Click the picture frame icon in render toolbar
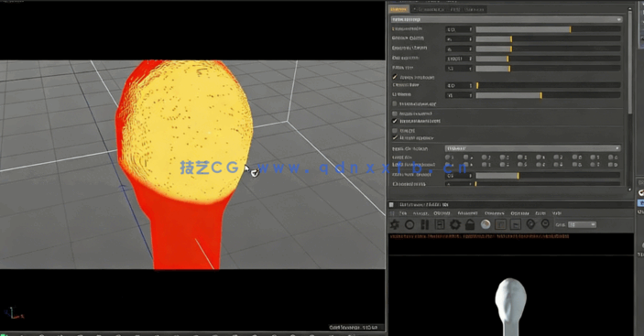This screenshot has width=644, height=336. point(516,224)
